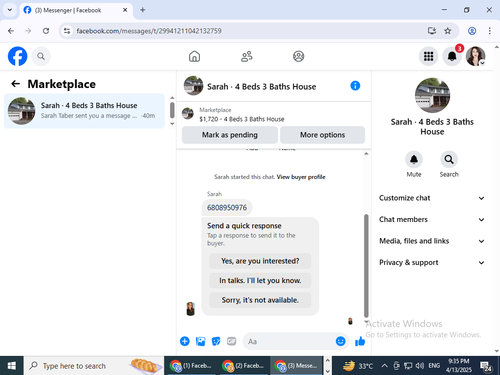Open Chrome profile icon
500x375 pixels.
pos(472,31)
